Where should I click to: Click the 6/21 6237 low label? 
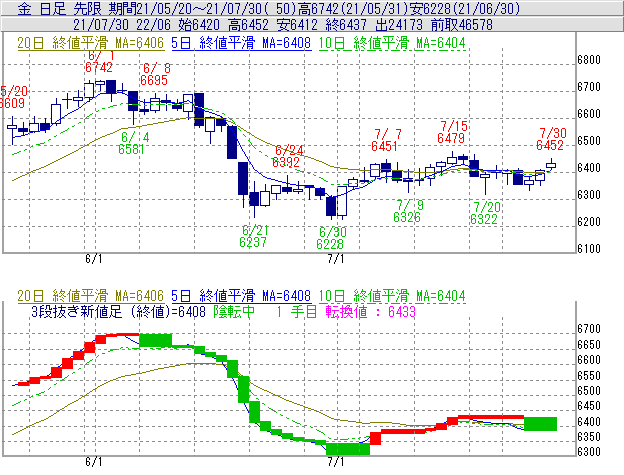point(254,236)
